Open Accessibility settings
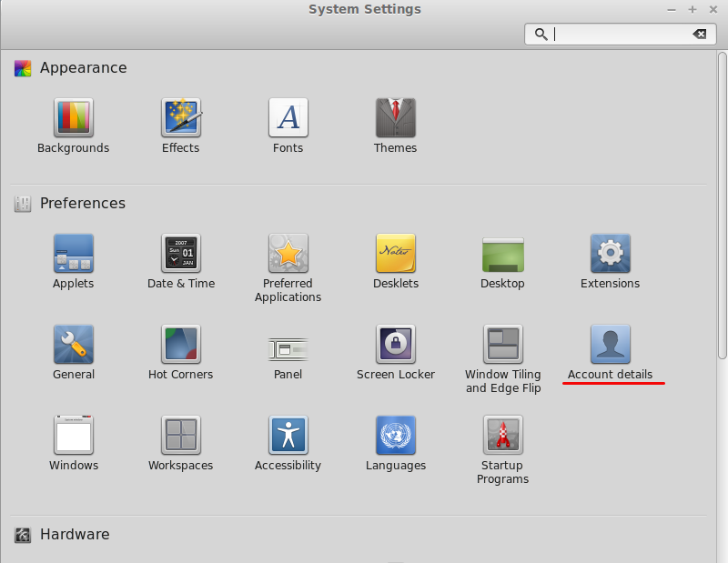Image resolution: width=728 pixels, height=563 pixels. 288,436
